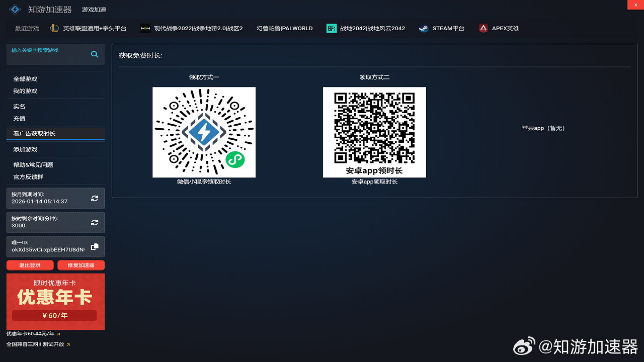The width and height of the screenshot is (644, 362).
Task: Open 添加游戏 page
Action: coord(25,149)
